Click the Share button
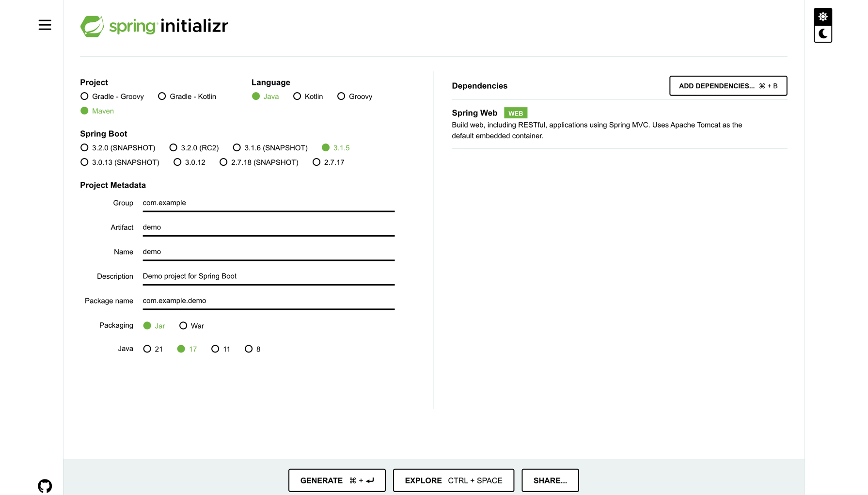 (550, 480)
